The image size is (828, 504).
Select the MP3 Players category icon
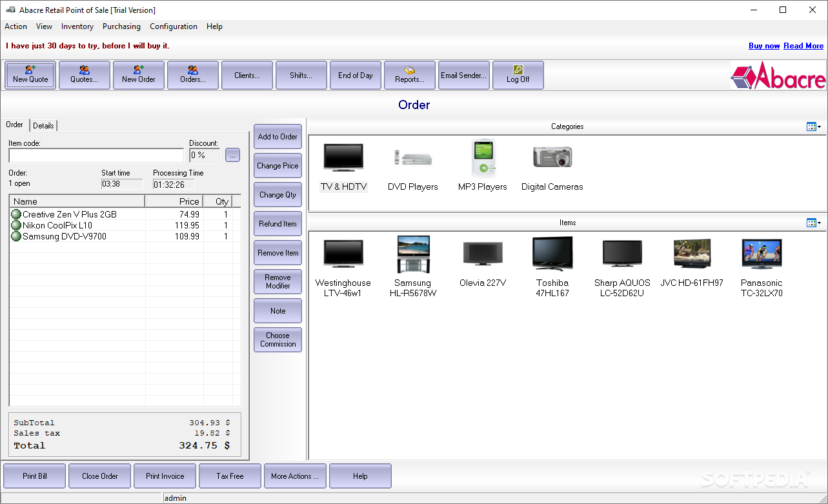(x=483, y=166)
